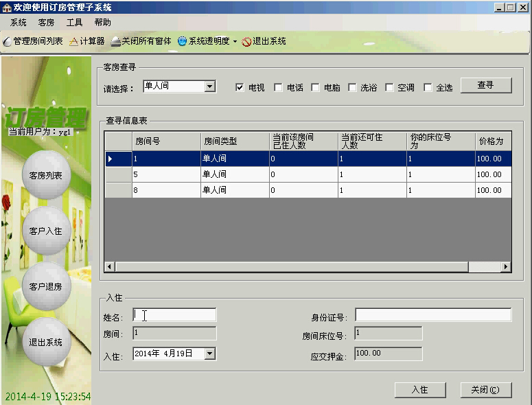Click the 你的床位号为 column header
Screen dimensions: 532x405
point(441,141)
